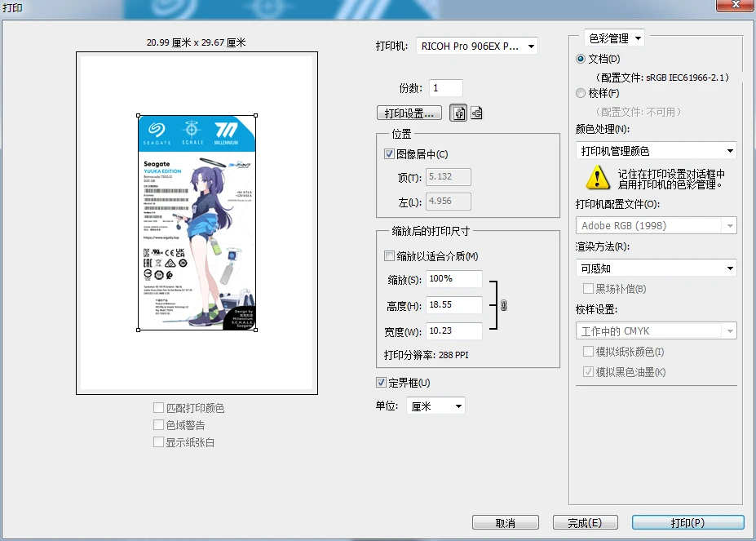Viewport: 756px width, 541px height.
Task: Open the 工作中的 CMYK dropdown
Action: click(x=657, y=331)
